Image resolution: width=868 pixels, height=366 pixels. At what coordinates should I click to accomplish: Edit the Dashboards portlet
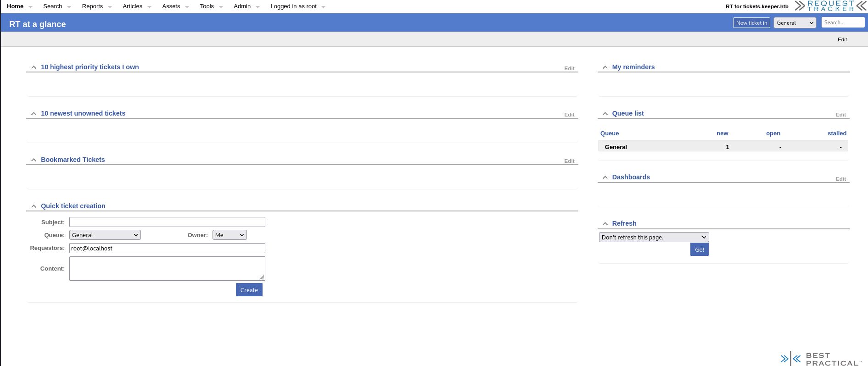[x=841, y=179]
